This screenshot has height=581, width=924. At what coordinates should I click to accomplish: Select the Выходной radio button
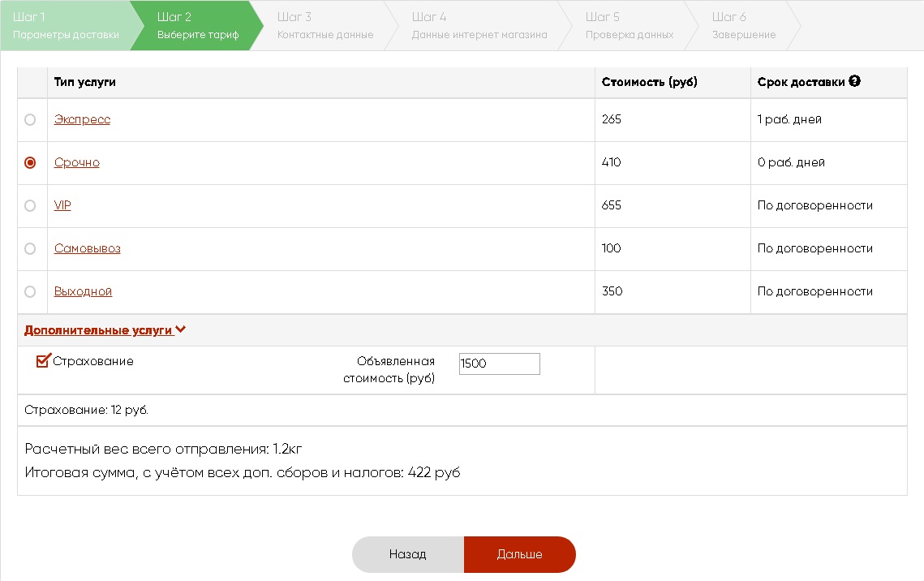[30, 291]
